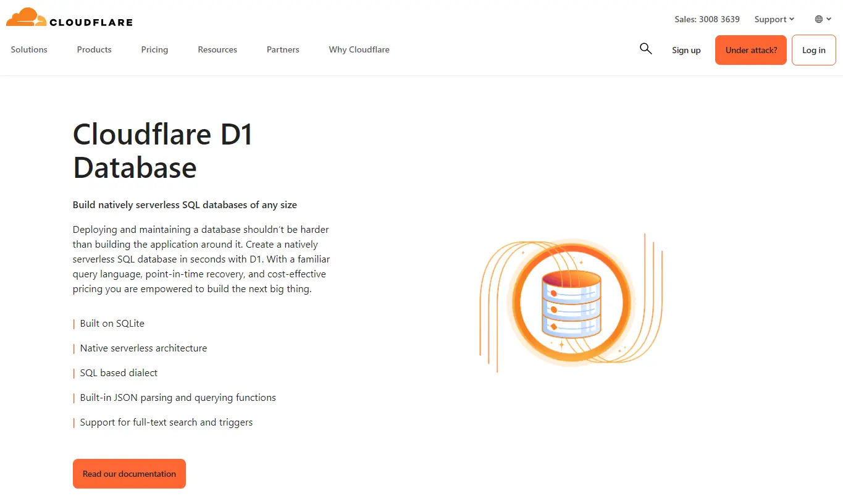The width and height of the screenshot is (843, 504).
Task: Click the Cloudflare D1 Database heading
Action: pyautogui.click(x=163, y=151)
